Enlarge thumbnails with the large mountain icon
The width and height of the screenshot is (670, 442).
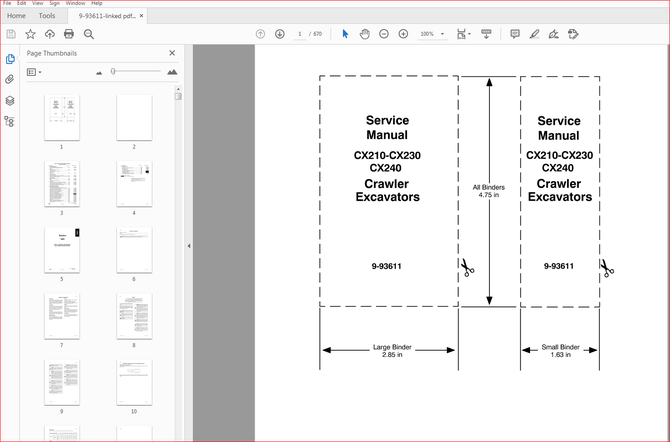(172, 72)
